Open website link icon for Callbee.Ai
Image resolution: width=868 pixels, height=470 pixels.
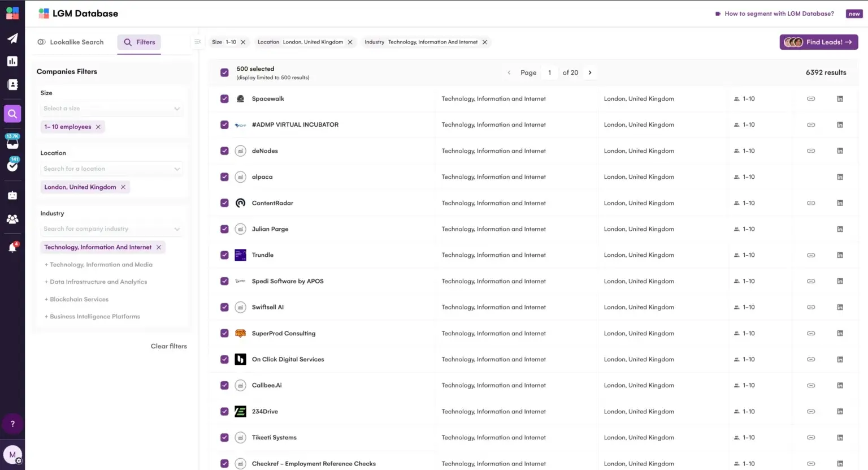coord(811,386)
